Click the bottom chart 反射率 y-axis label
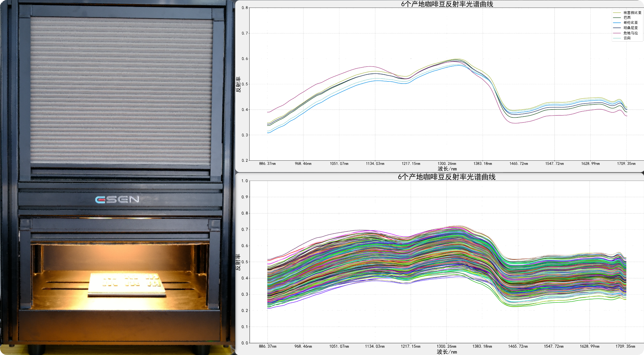 click(238, 262)
